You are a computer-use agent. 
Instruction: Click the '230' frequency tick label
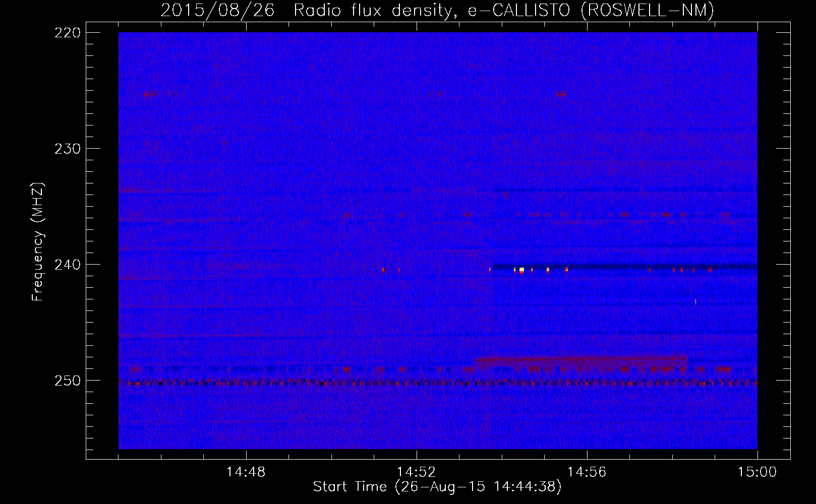67,149
